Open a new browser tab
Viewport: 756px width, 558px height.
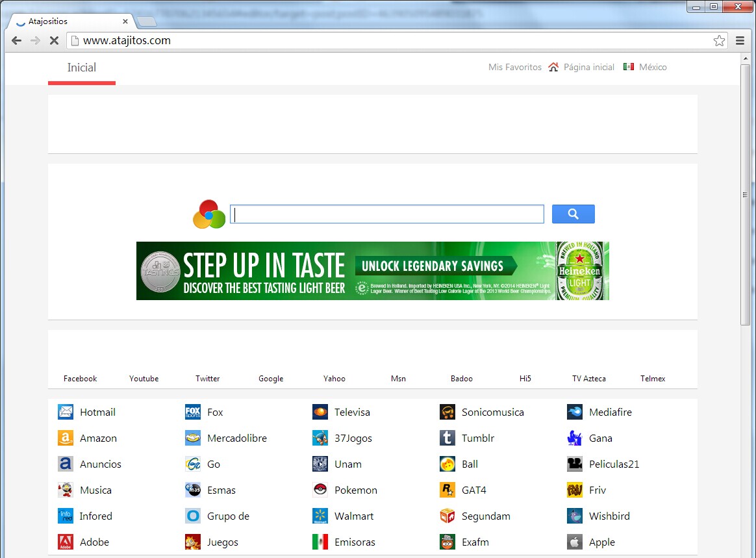pyautogui.click(x=147, y=21)
